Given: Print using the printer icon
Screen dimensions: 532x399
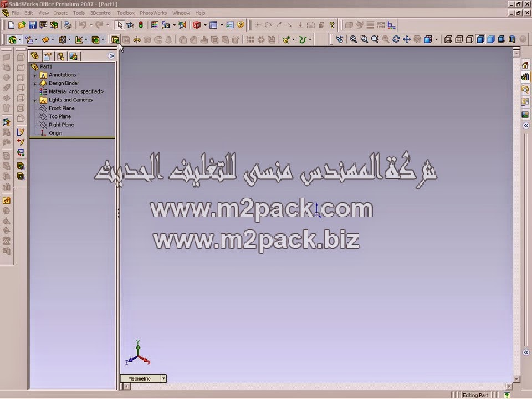Looking at the screenshot, I should [68, 25].
